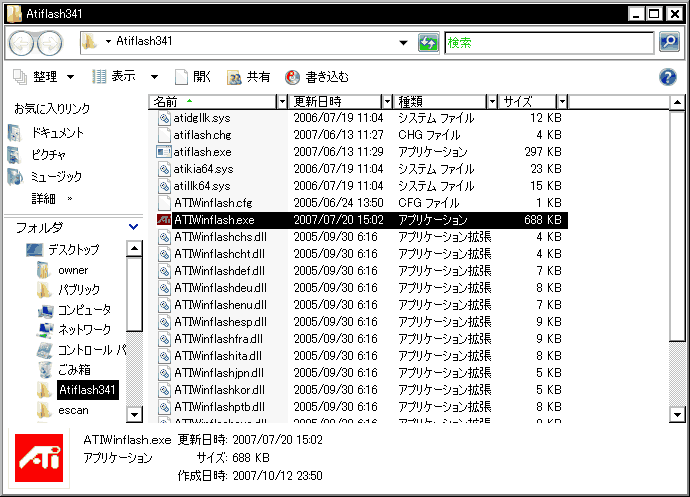Open the 名前 column filter dropdown

coord(283,102)
